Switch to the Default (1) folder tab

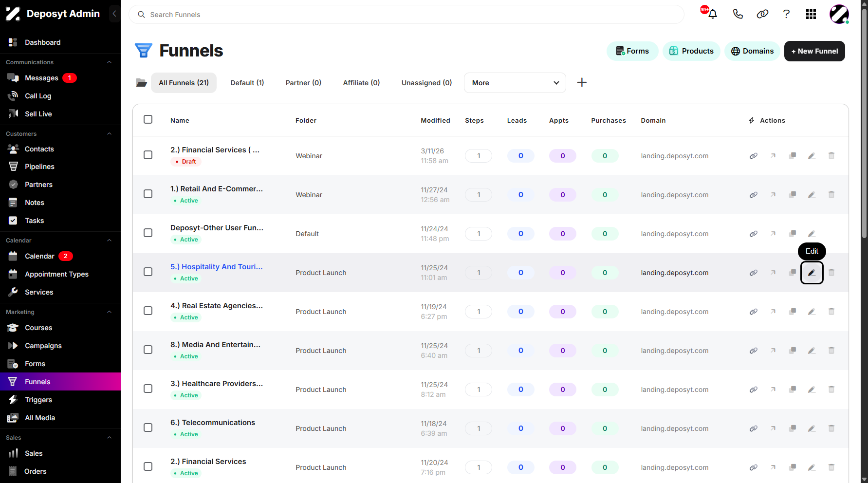247,83
